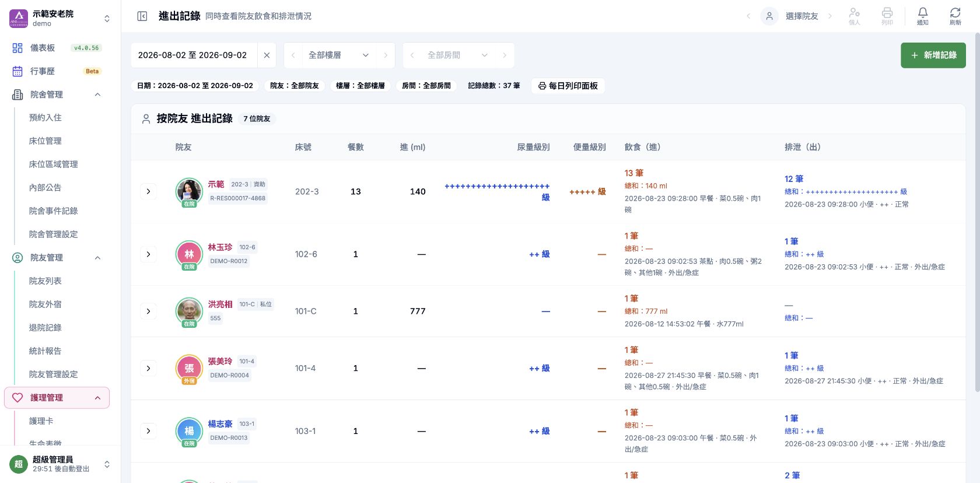Image resolution: width=980 pixels, height=483 pixels.
Task: Open 護理卡 menu item
Action: tap(41, 421)
